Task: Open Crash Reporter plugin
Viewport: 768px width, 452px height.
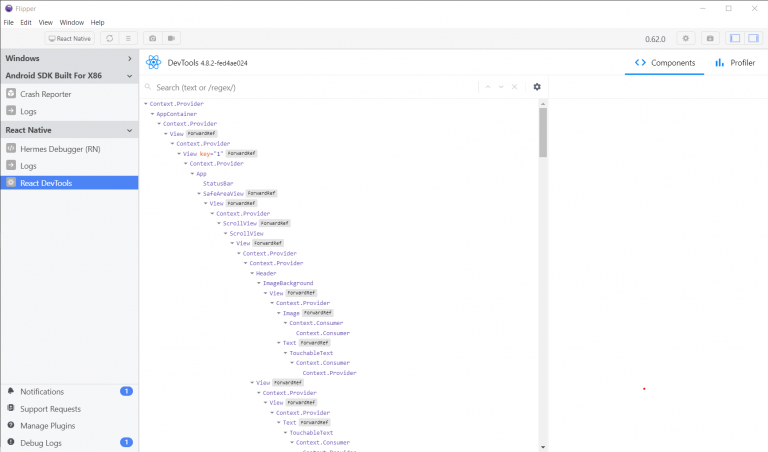Action: [x=70, y=94]
